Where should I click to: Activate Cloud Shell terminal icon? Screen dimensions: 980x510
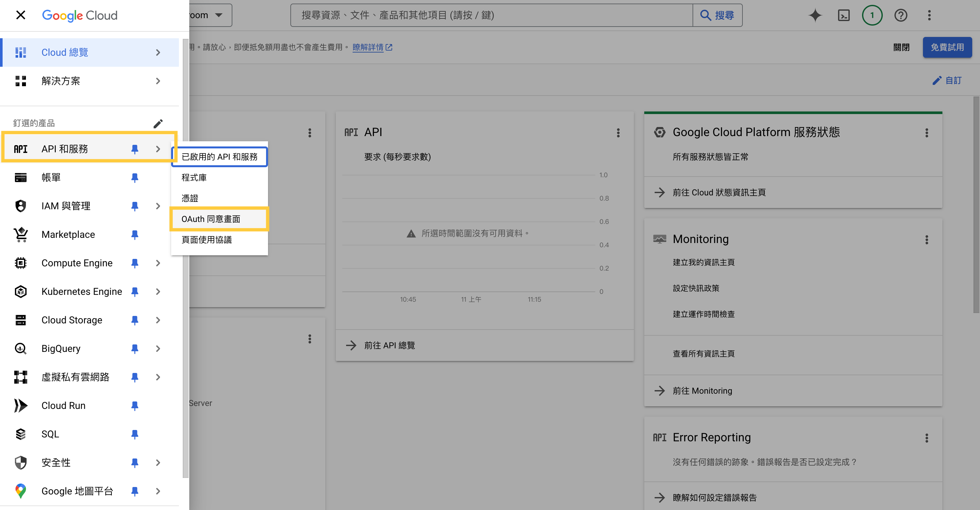[x=844, y=15]
